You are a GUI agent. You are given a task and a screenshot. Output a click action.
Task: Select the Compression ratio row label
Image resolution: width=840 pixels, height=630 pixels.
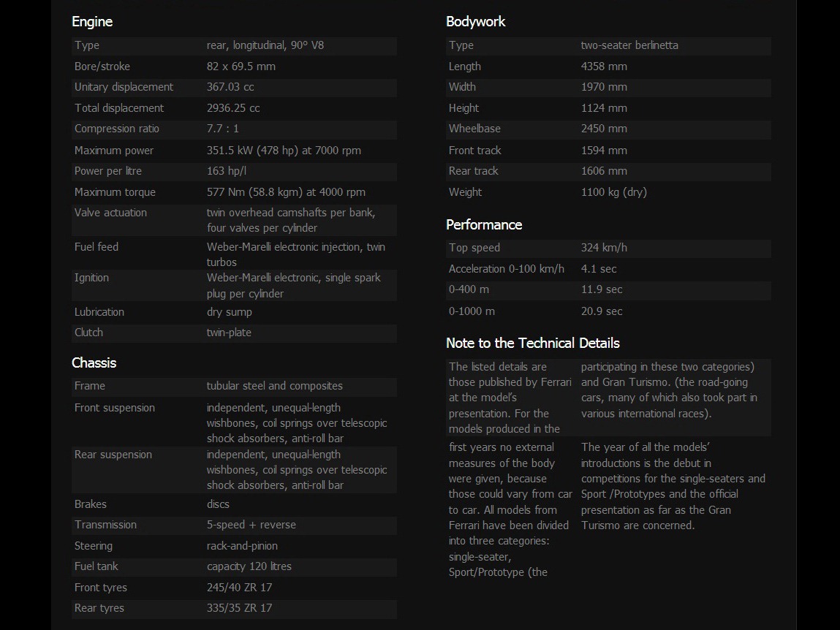coord(117,129)
